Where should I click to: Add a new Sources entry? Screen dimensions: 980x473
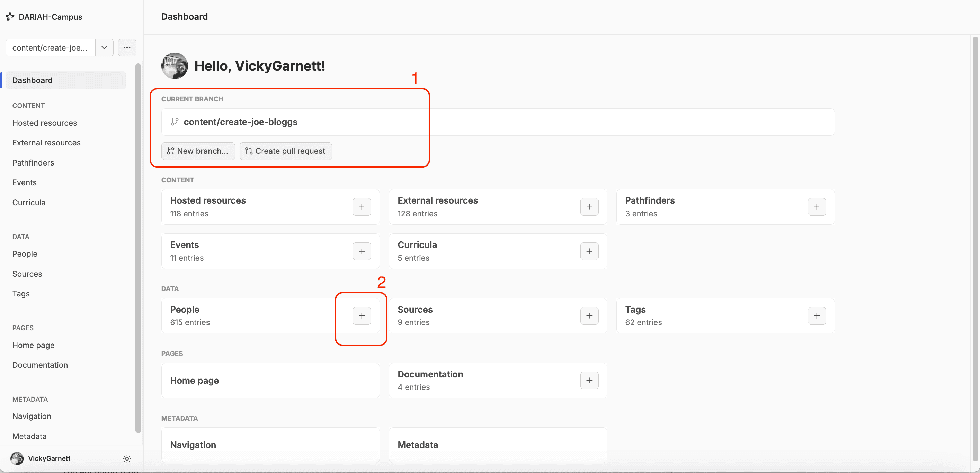click(x=589, y=315)
